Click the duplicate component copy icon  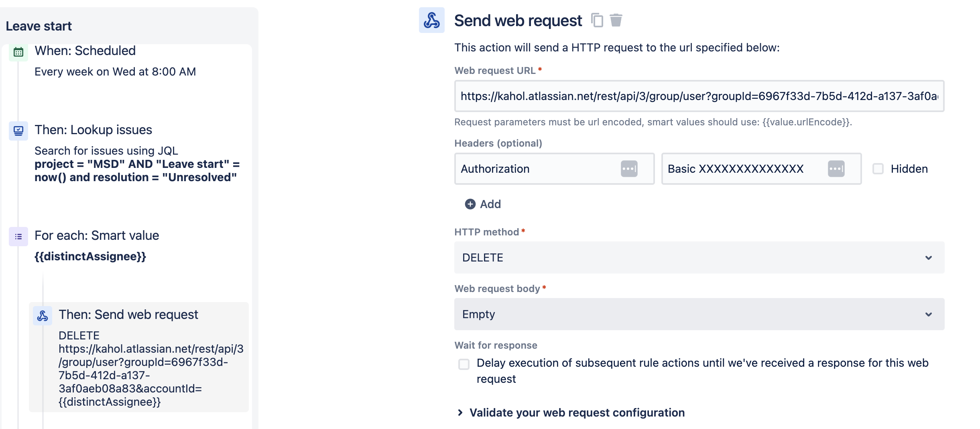[597, 20]
